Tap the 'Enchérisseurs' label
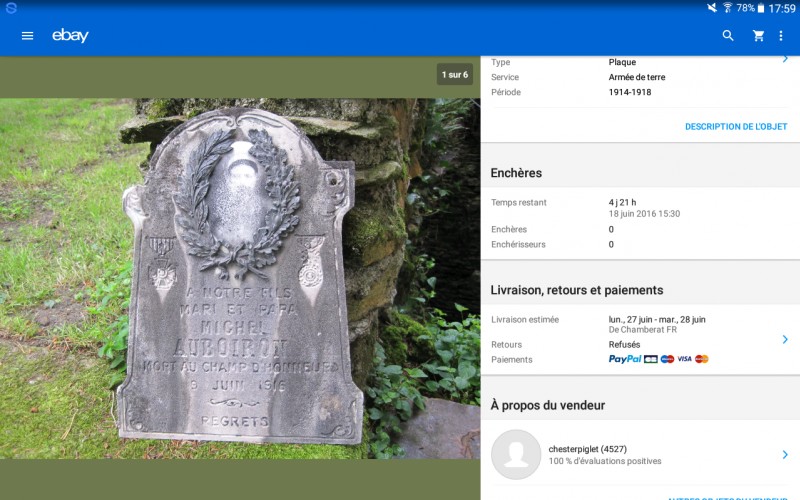The image size is (800, 500). coord(518,244)
